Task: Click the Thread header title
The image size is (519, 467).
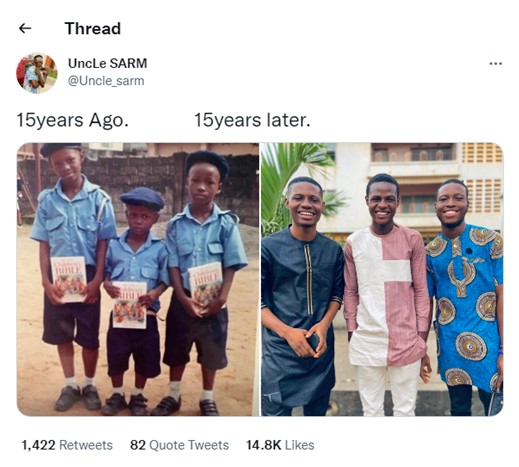Action: [x=93, y=29]
